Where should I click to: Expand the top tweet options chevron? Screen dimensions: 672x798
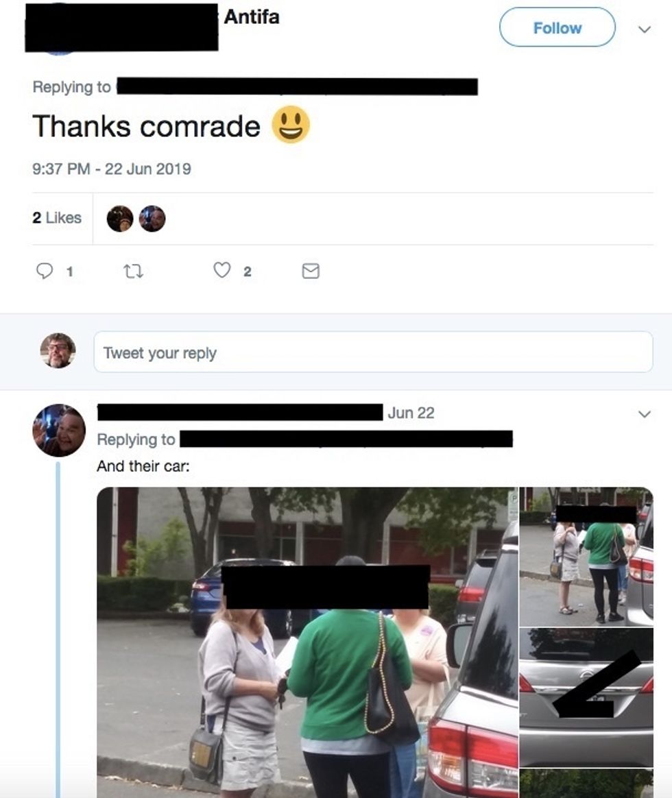(x=645, y=29)
